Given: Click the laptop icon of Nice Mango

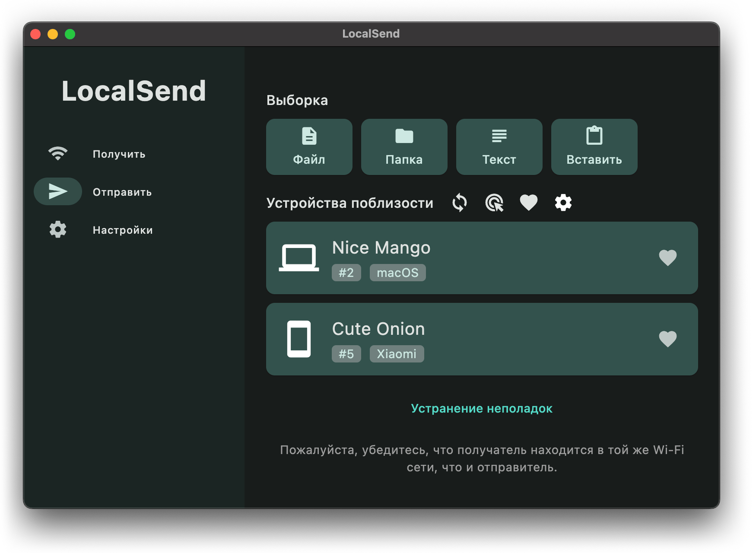Looking at the screenshot, I should [299, 258].
